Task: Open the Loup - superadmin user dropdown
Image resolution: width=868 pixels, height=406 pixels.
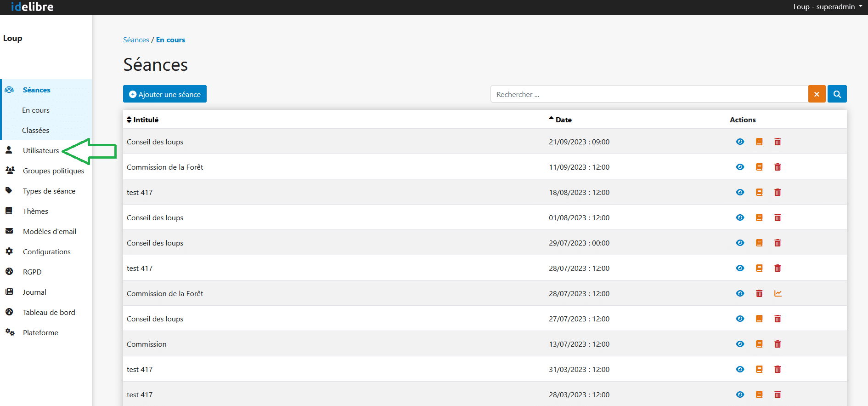Action: pos(828,7)
